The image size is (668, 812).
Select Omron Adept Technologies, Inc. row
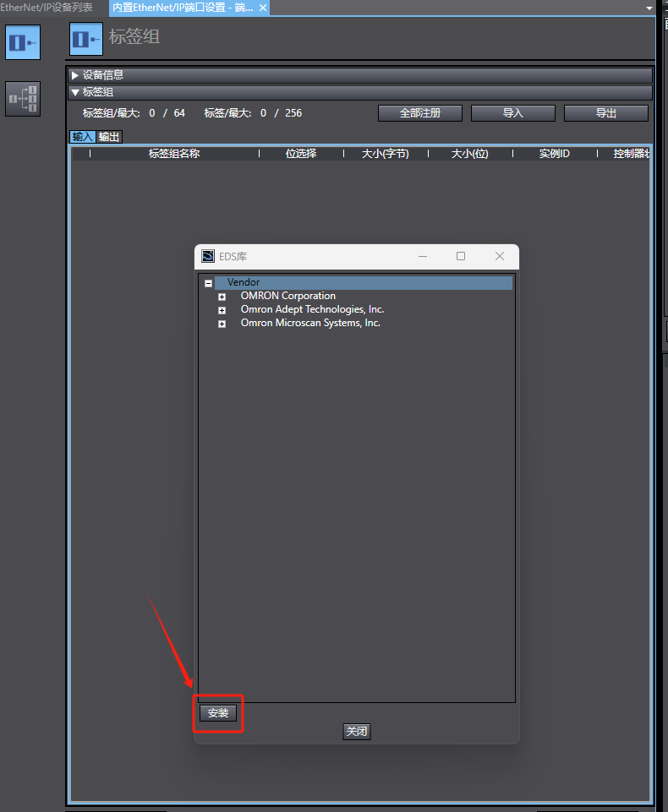(312, 309)
